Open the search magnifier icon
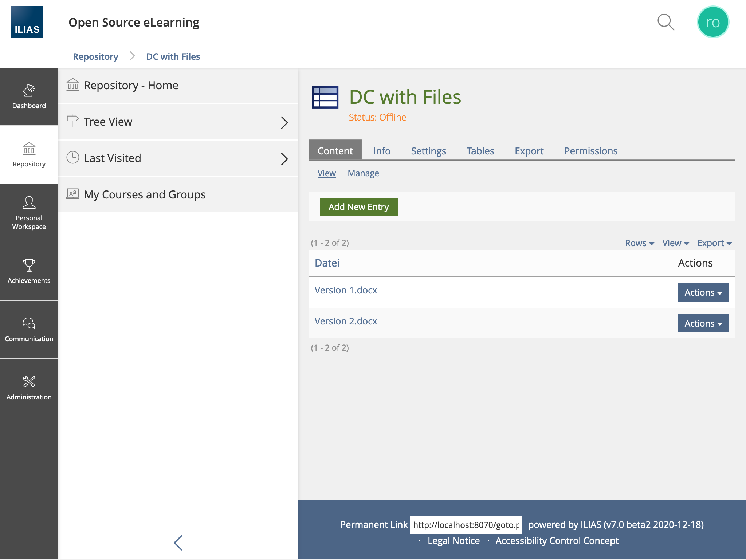This screenshot has height=560, width=746. [x=665, y=22]
